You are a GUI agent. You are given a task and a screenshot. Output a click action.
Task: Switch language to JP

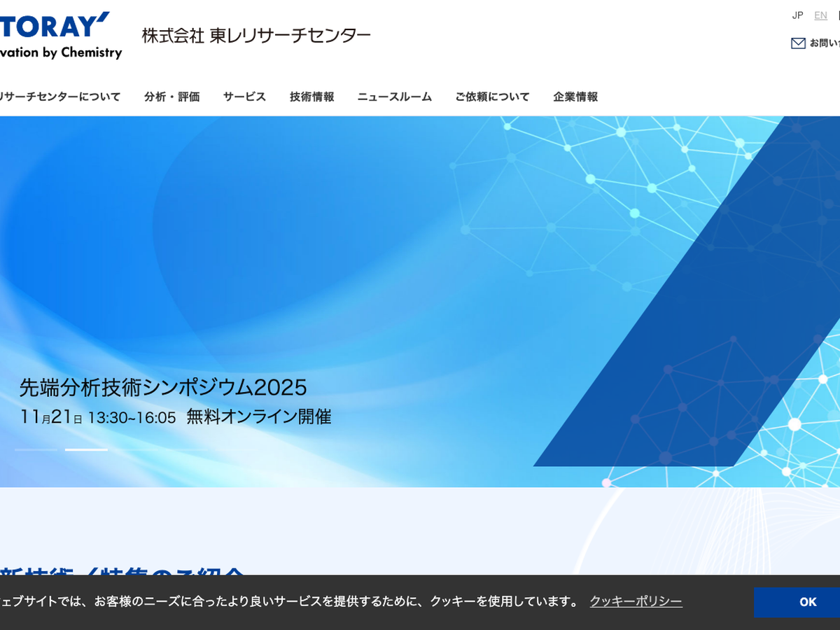coord(797,15)
